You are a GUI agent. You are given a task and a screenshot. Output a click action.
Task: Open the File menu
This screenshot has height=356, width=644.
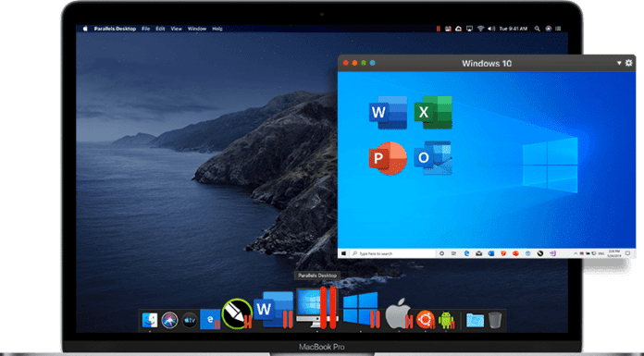pos(146,29)
